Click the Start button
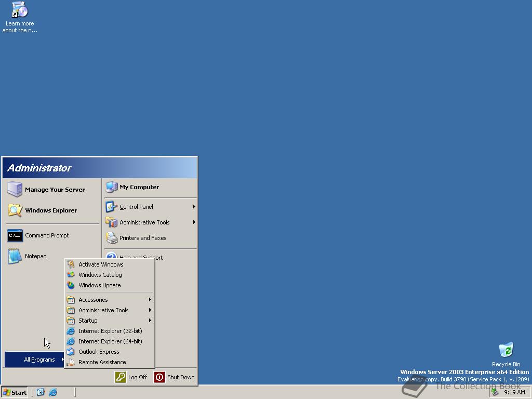 (x=15, y=393)
